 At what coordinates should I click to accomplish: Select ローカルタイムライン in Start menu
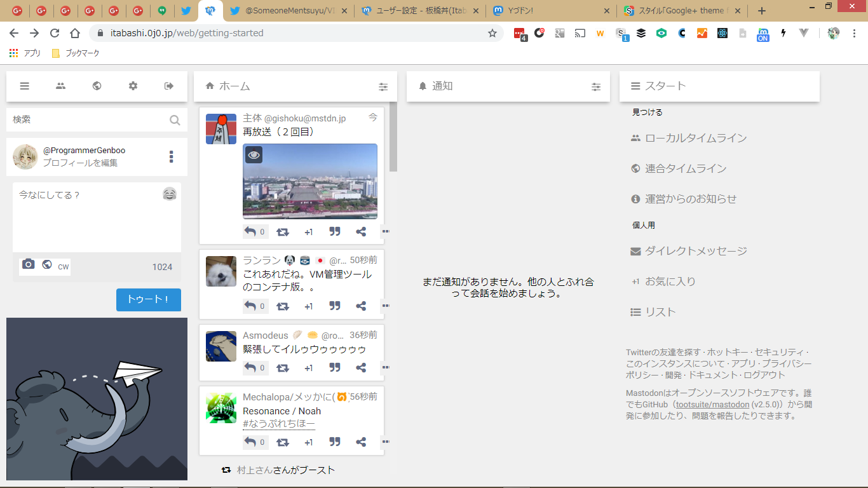(695, 138)
